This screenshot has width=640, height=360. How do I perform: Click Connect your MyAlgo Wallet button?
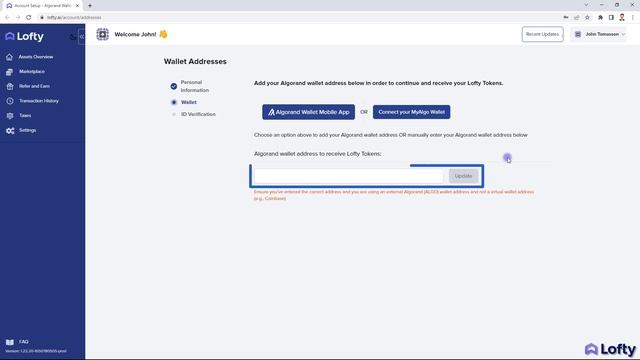tap(411, 112)
